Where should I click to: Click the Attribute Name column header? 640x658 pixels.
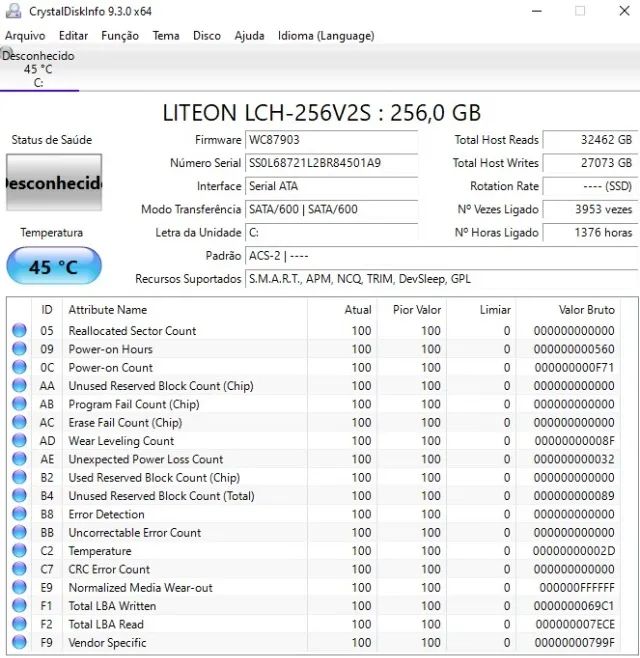(185, 310)
